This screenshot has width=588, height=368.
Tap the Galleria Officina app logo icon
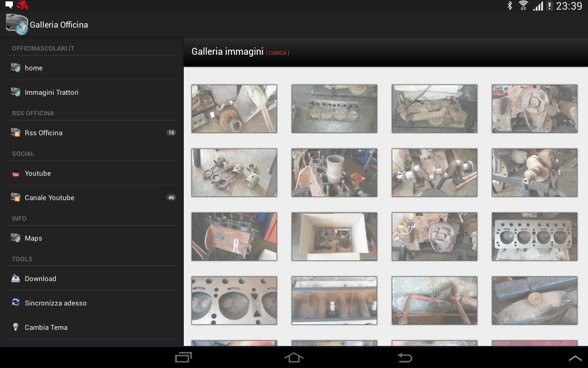[x=17, y=24]
